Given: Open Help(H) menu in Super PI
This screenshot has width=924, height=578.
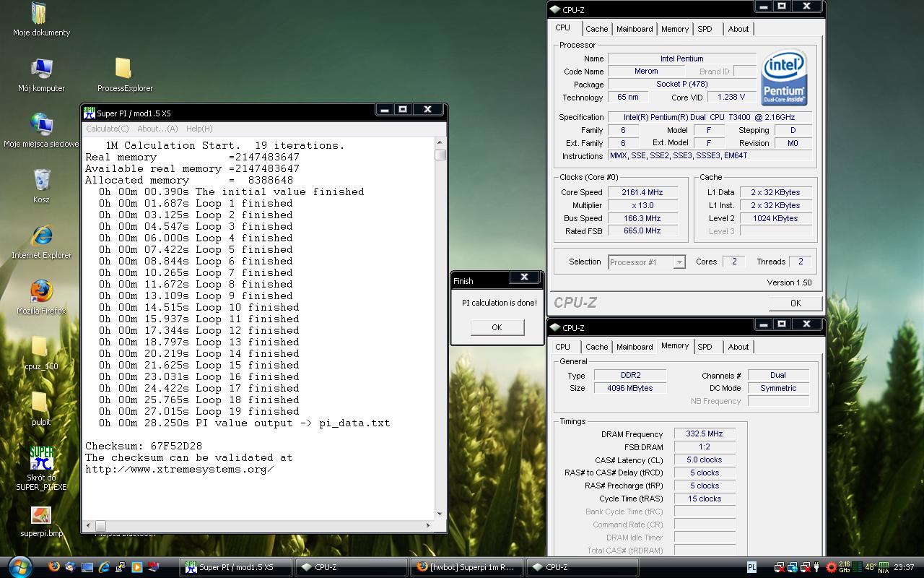Looking at the screenshot, I should 199,129.
